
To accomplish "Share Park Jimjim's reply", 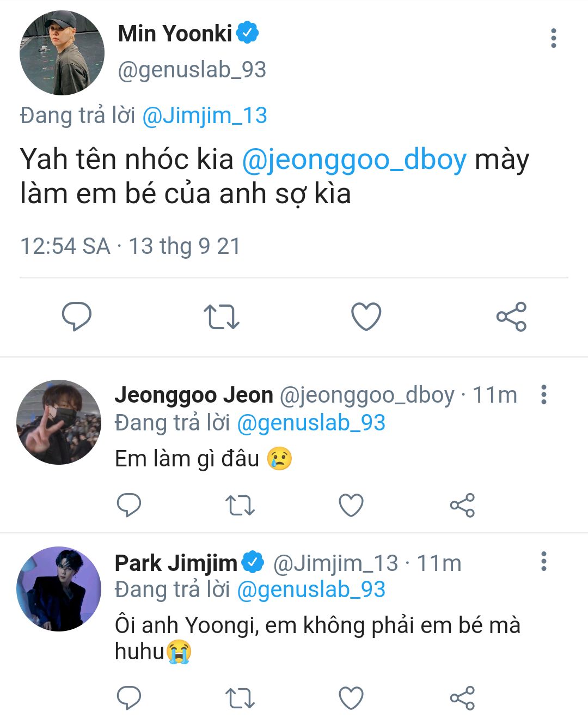I will pos(462,697).
